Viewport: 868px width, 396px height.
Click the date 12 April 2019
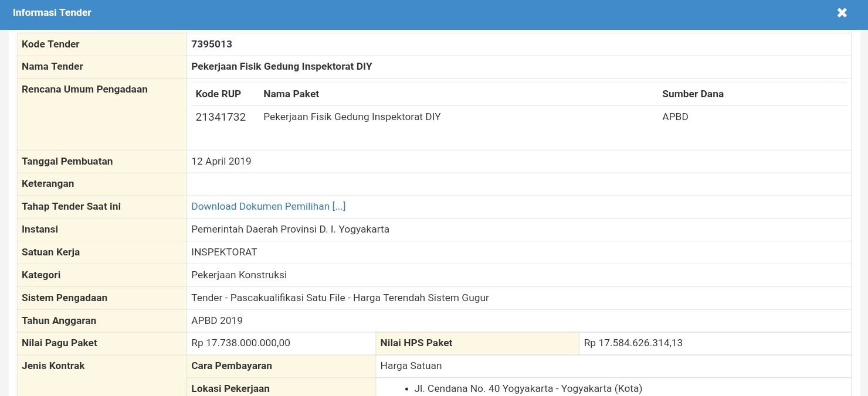click(x=221, y=161)
